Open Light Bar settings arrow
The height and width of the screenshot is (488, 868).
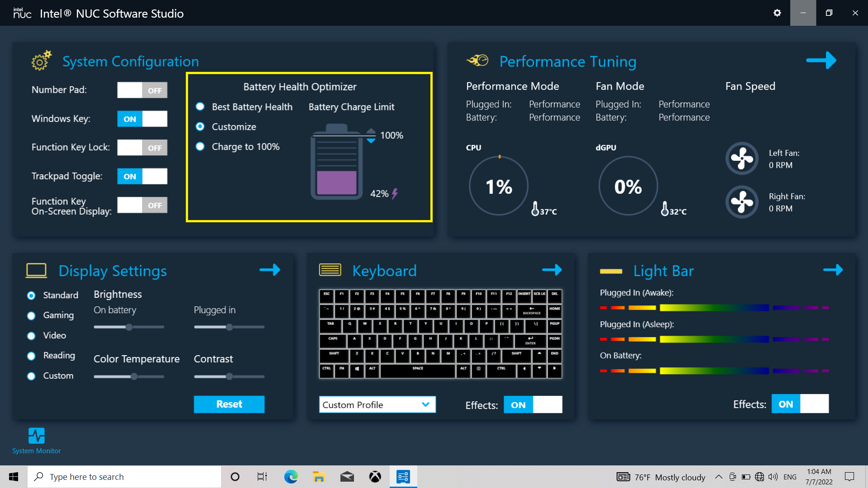click(833, 270)
